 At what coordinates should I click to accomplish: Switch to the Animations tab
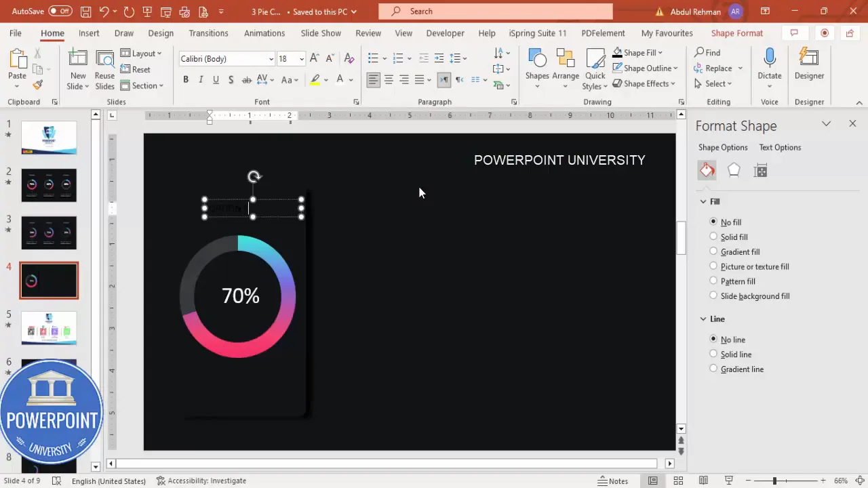264,33
